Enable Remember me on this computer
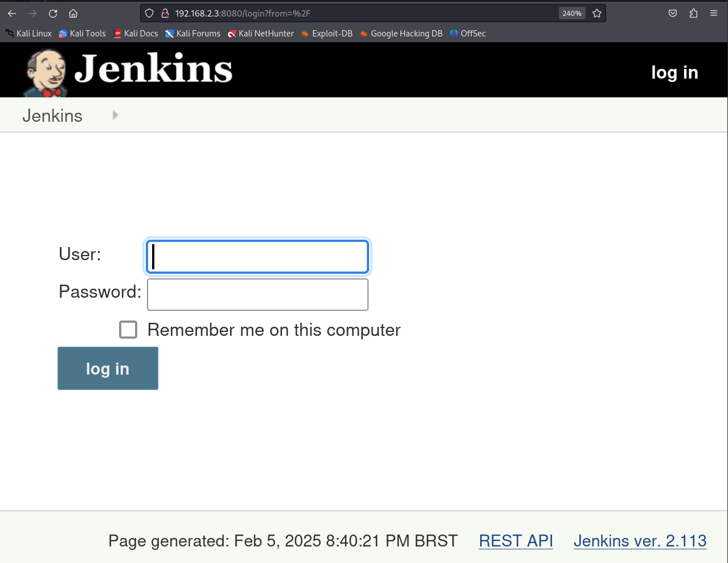Viewport: 728px width, 563px height. pos(128,330)
